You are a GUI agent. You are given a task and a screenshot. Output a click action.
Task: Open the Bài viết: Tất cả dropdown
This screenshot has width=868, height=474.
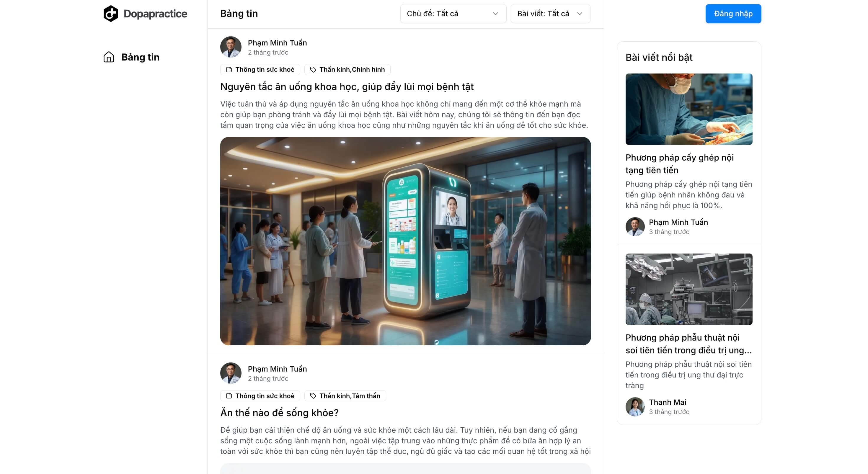pyautogui.click(x=550, y=14)
